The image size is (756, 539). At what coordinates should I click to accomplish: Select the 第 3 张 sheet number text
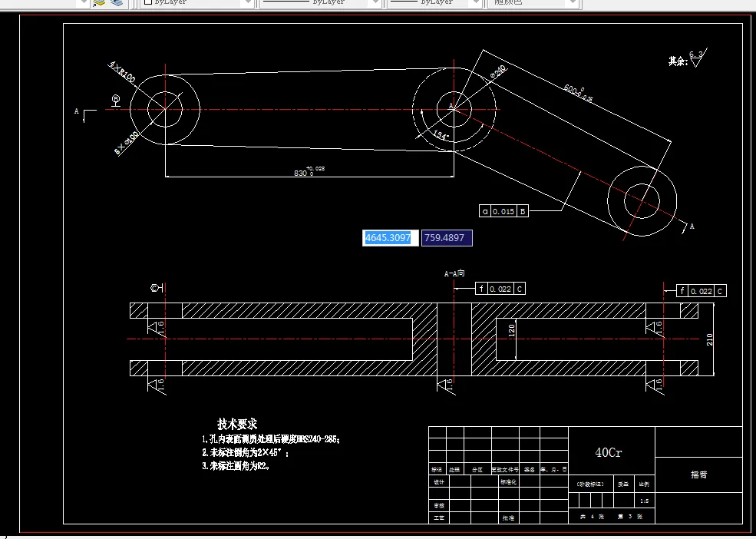coord(630,516)
